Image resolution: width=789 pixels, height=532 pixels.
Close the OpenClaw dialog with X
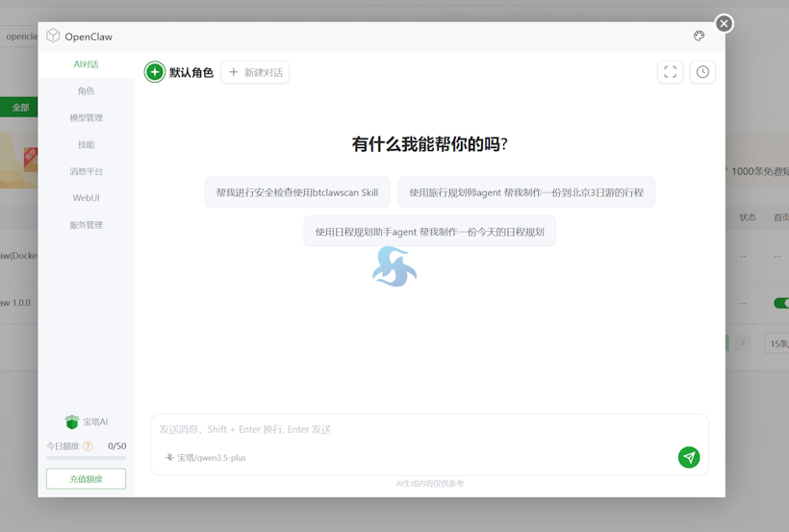(x=725, y=24)
